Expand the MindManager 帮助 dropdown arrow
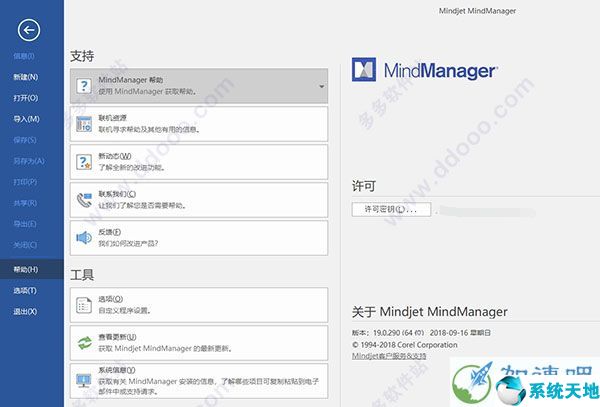The height and width of the screenshot is (407, 600). coord(321,86)
